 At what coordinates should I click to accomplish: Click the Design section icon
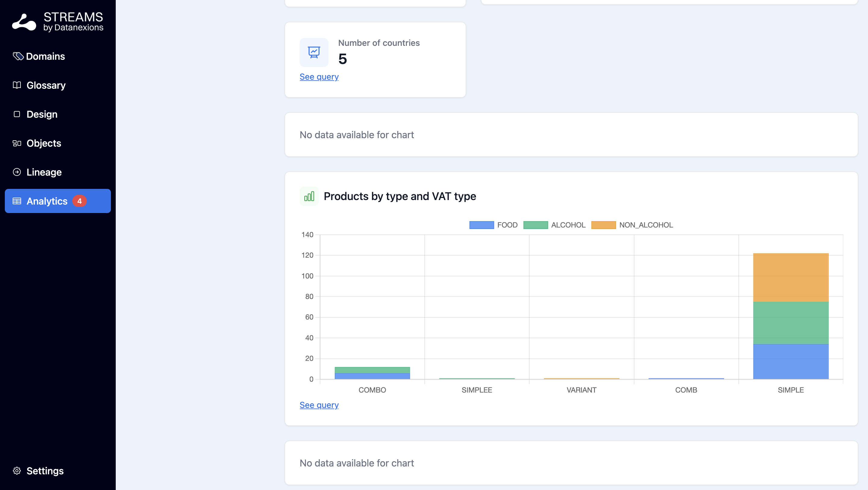17,114
